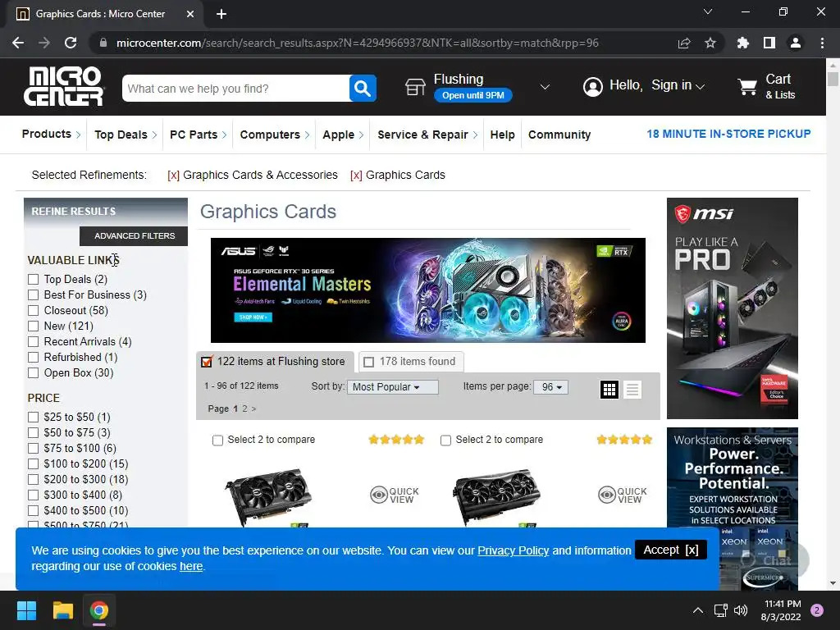The width and height of the screenshot is (840, 630).
Task: Check the New (121) filter
Action: point(33,326)
